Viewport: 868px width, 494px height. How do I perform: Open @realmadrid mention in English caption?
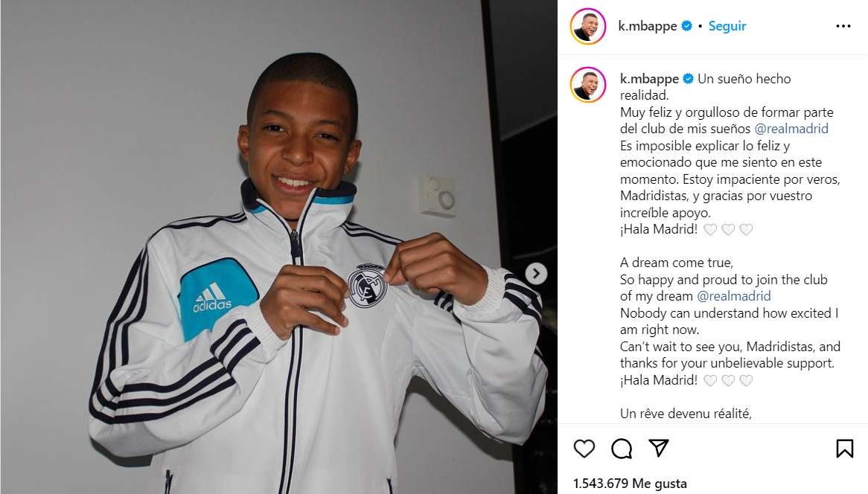[733, 296]
